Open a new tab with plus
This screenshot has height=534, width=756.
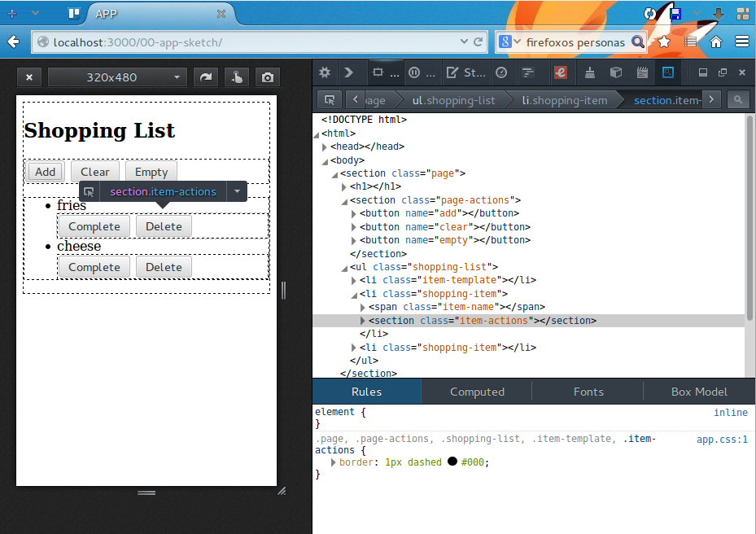(x=12, y=14)
